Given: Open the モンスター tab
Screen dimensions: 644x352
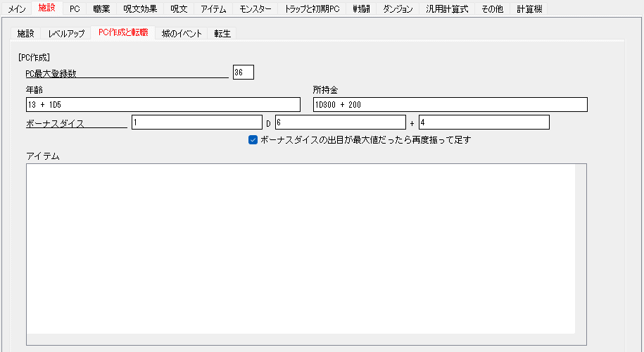Looking at the screenshot, I should 255,9.
